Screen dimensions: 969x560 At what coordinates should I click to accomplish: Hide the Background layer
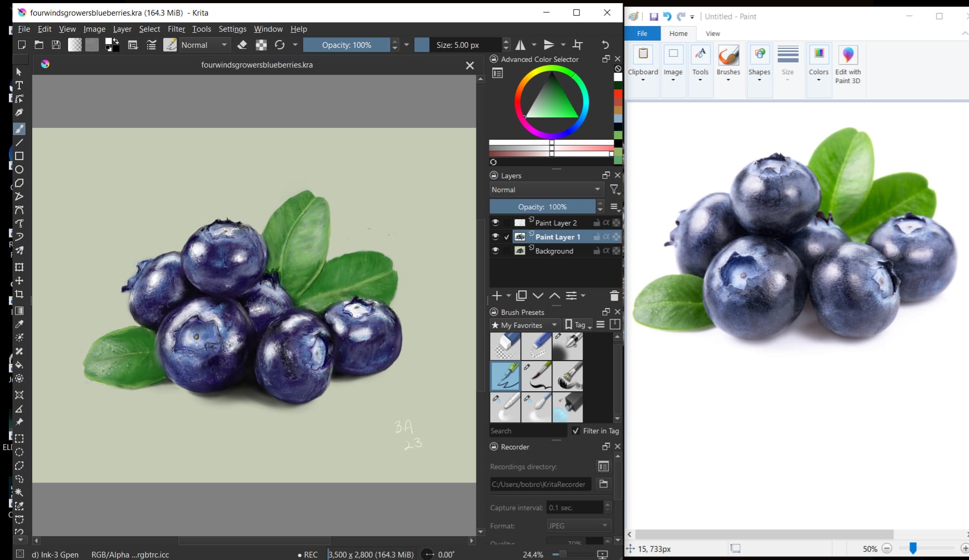pyautogui.click(x=495, y=251)
